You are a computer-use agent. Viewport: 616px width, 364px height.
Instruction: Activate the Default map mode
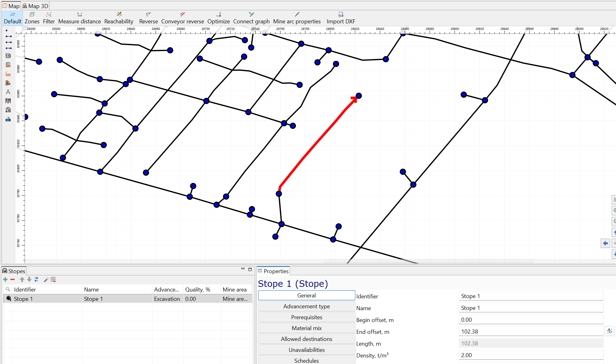(x=12, y=18)
